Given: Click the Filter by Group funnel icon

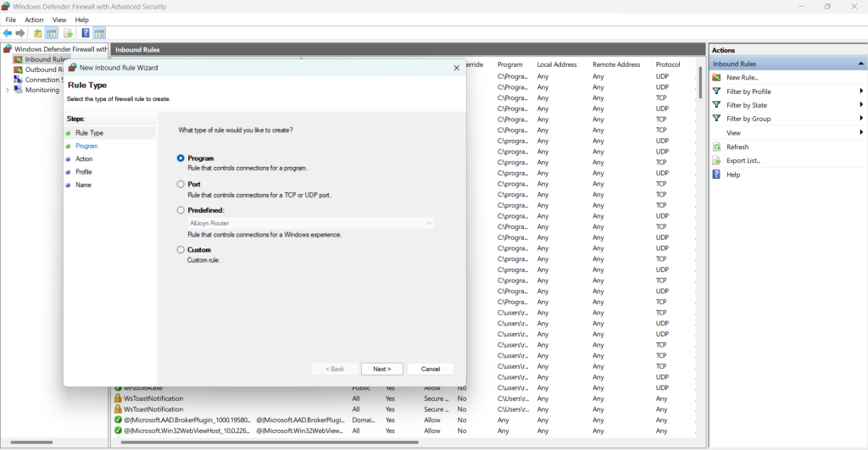Looking at the screenshot, I should (717, 119).
